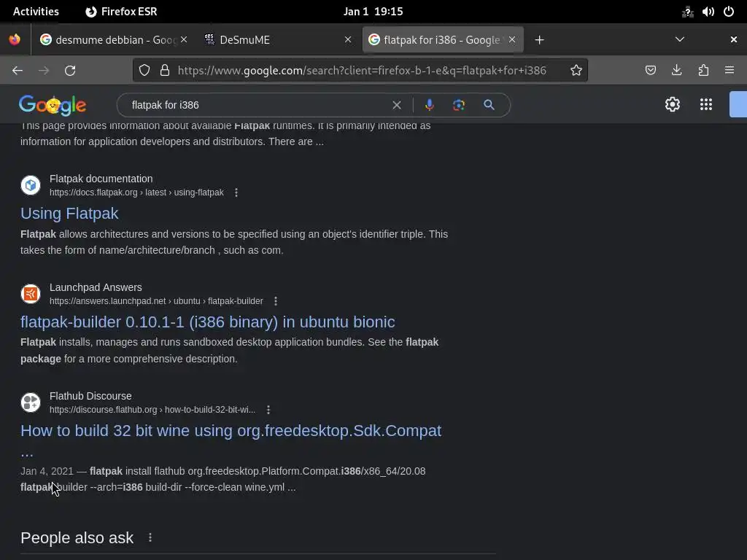This screenshot has width=747, height=560.
Task: Switch to DeSmuME tab
Action: pos(277,39)
